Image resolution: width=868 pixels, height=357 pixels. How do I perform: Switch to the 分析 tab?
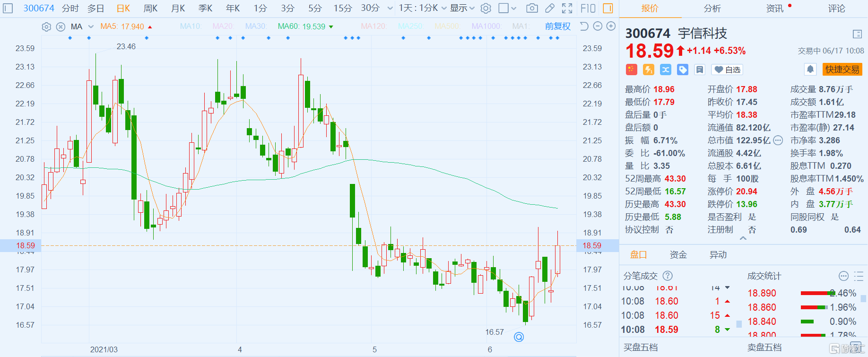(712, 9)
